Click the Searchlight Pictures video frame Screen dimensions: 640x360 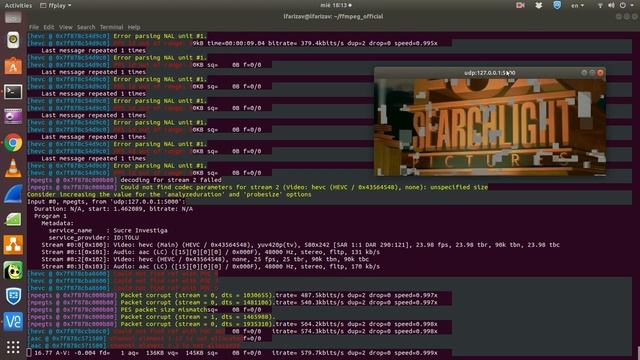(490, 127)
